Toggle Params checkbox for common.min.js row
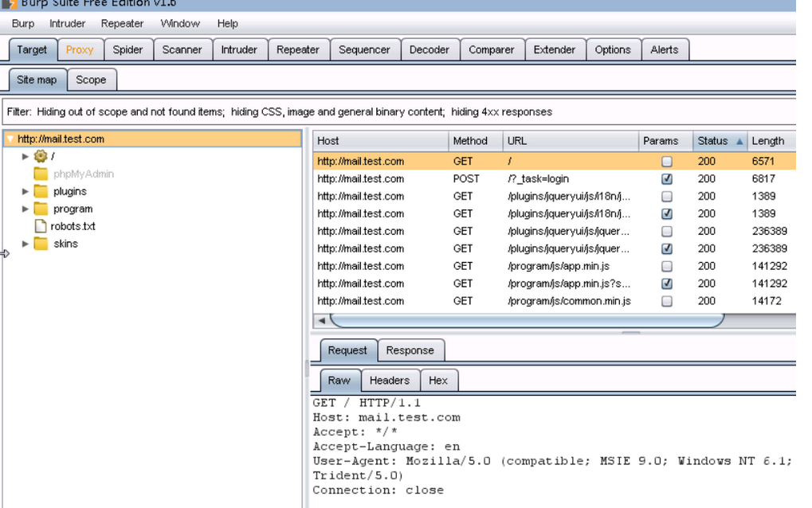The image size is (812, 508). pos(667,301)
